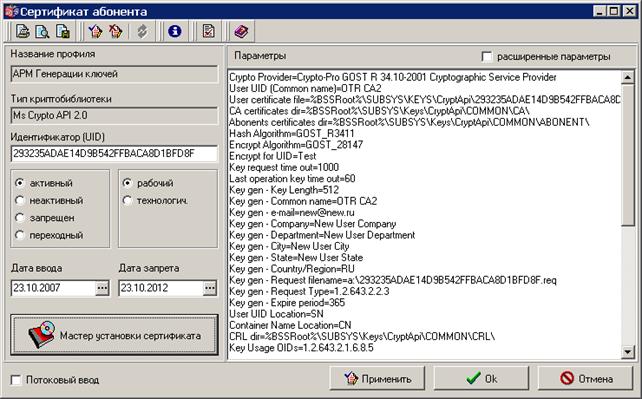
Task: Select the 'технологич.' key type option
Action: point(155,201)
